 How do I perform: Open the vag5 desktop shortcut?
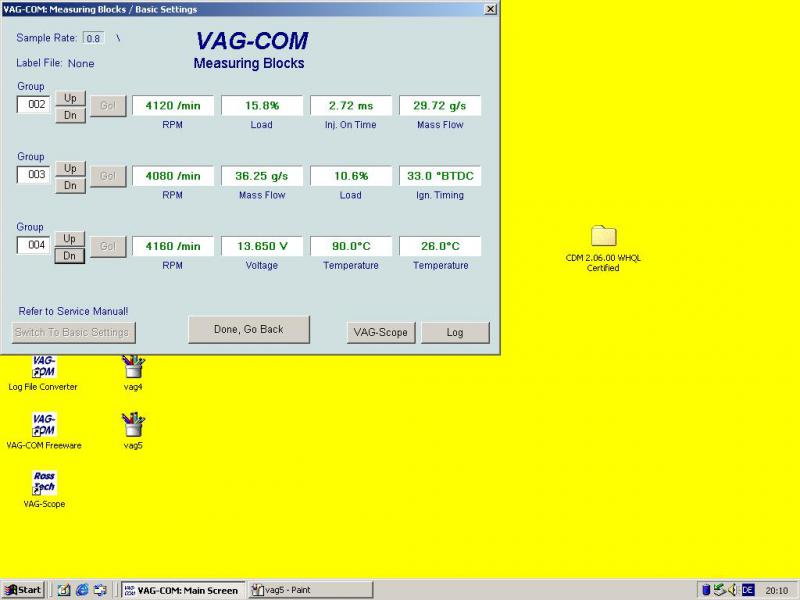click(132, 423)
